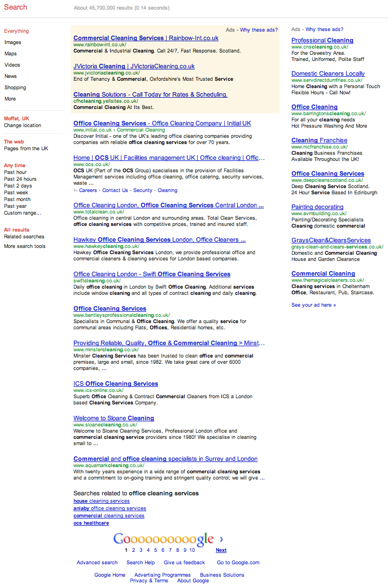This screenshot has height=588, width=388.
Task: Click related search 'ocs healthcare'
Action: tap(91, 523)
